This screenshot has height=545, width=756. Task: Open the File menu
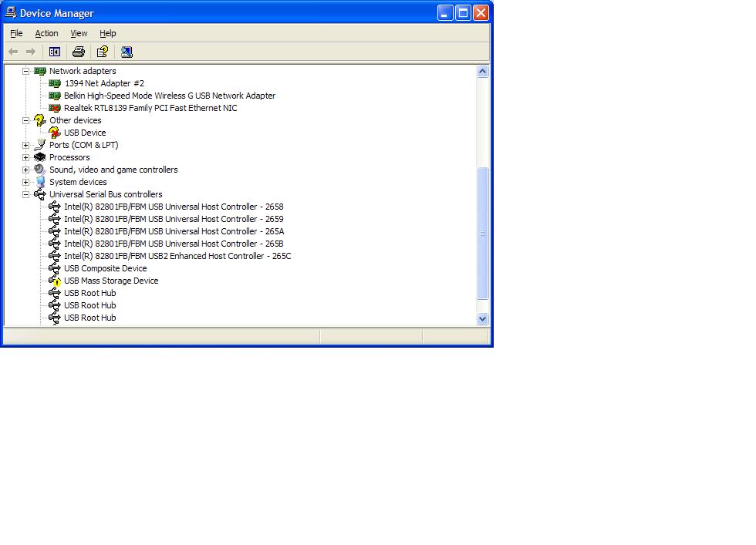click(x=16, y=33)
